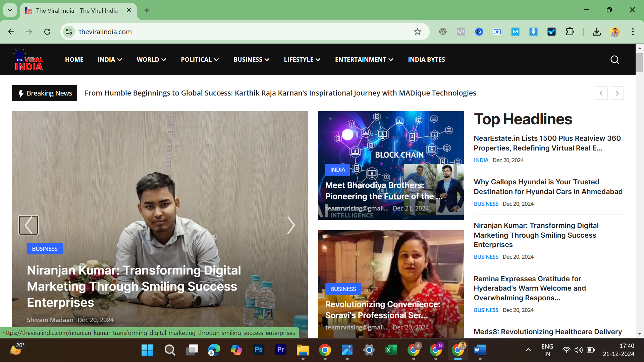The width and height of the screenshot is (644, 362).
Task: Open the screen recorder extension icon
Action: click(x=497, y=32)
